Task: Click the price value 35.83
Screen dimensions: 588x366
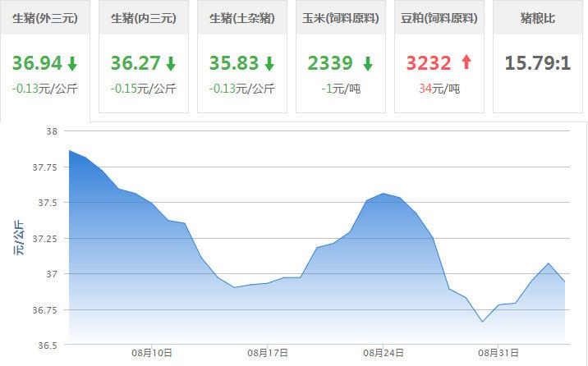Action: tap(234, 63)
